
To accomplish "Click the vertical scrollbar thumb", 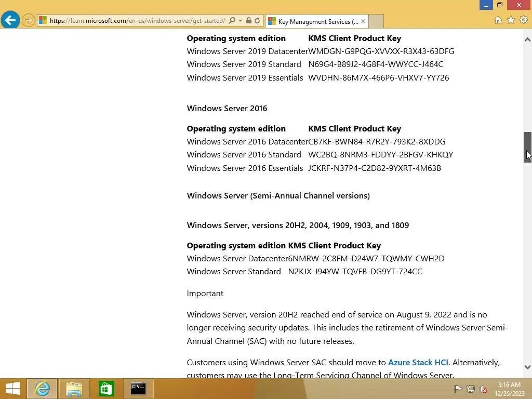I will (527, 147).
